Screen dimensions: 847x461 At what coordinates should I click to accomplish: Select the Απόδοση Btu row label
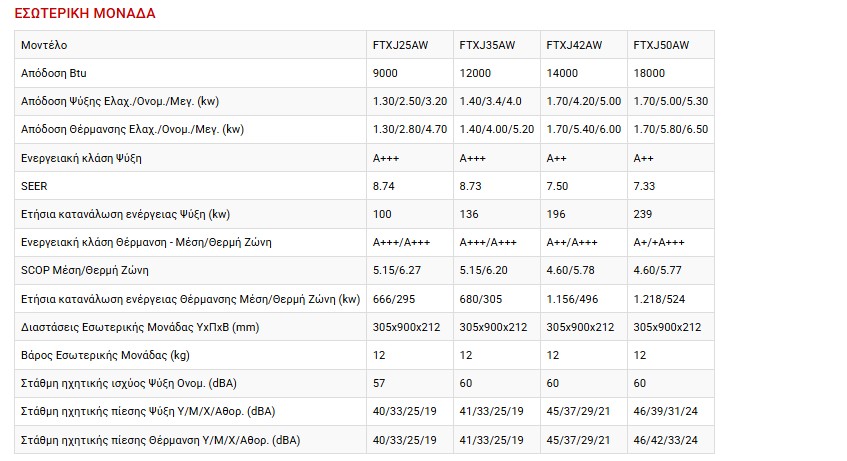click(54, 73)
